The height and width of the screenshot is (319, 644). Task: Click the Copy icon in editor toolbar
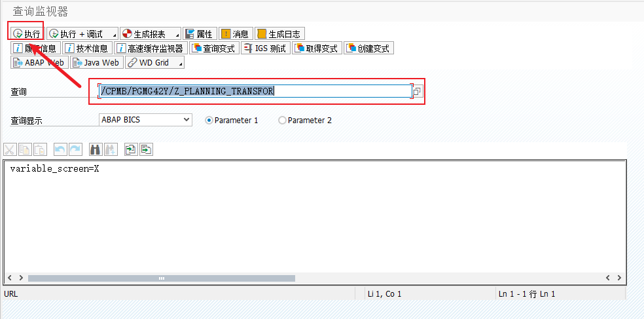[x=25, y=149]
